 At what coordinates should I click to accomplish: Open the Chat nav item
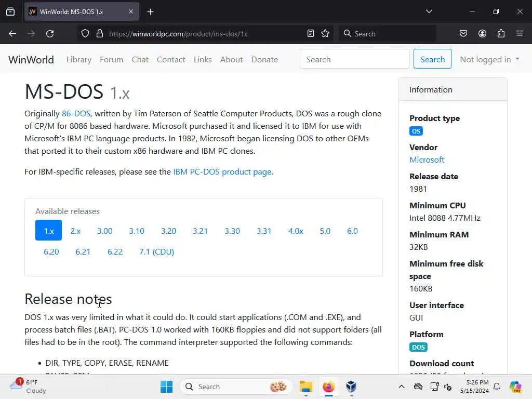140,60
